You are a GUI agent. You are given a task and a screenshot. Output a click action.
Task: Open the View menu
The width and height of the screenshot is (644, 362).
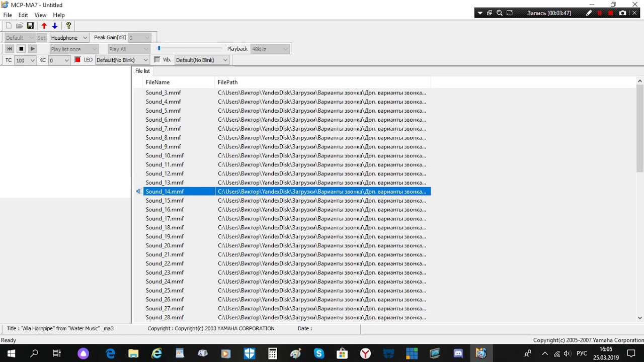pyautogui.click(x=40, y=15)
